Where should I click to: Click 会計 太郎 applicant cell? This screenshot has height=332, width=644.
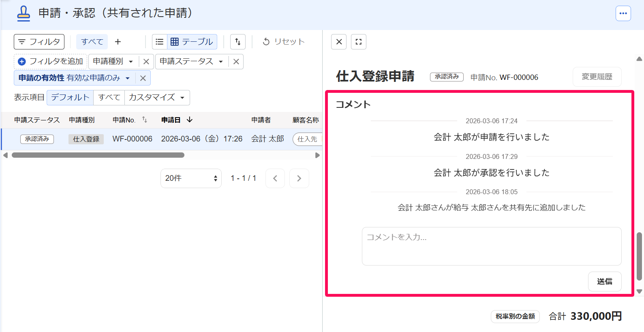pos(268,139)
